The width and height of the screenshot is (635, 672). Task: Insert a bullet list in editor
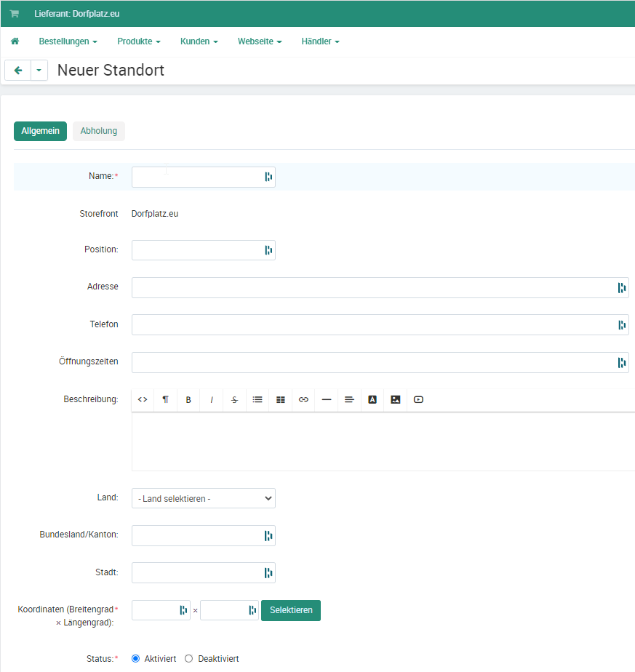pos(257,399)
